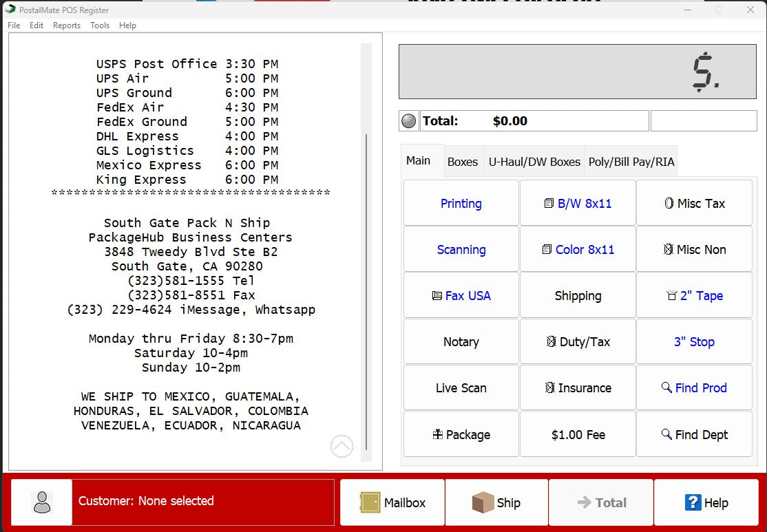Viewport: 767px width, 532px height.
Task: Add 2" Tape to the sale
Action: pyautogui.click(x=694, y=296)
